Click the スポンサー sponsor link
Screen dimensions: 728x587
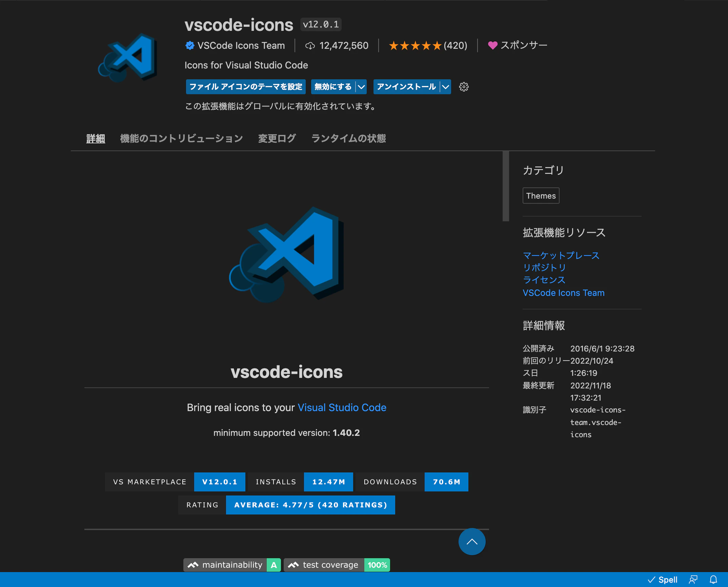tap(524, 45)
